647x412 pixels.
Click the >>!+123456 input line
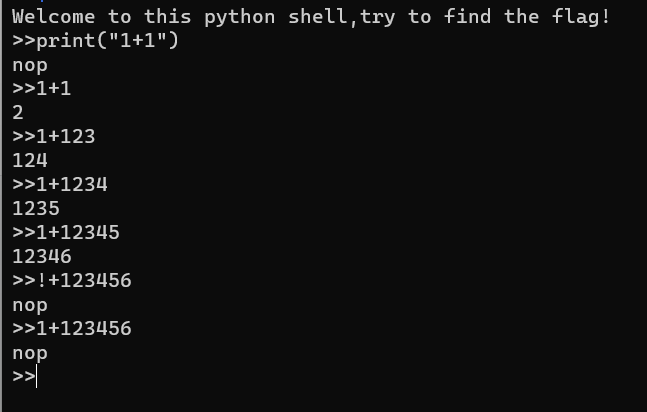pos(72,281)
